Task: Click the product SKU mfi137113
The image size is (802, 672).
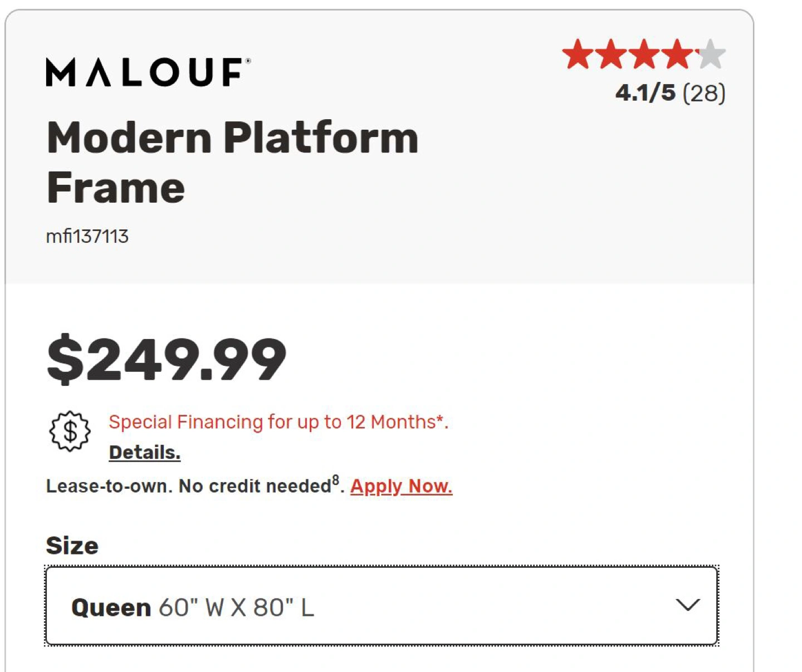Action: coord(87,237)
